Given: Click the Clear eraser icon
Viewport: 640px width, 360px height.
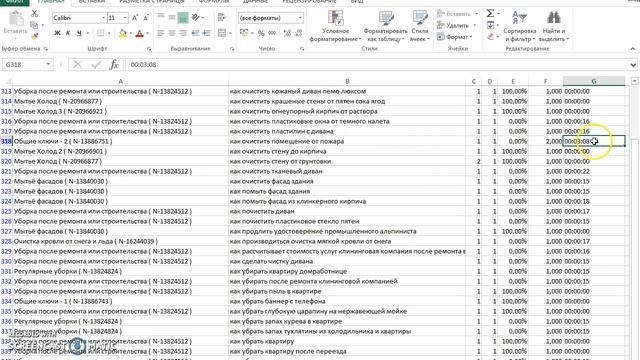Looking at the screenshot, I should (x=490, y=37).
